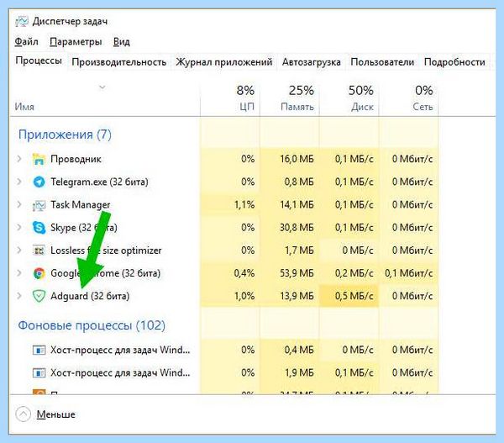This screenshot has width=504, height=443.
Task: Click Telegram's 0,8 МБ memory value
Action: pos(299,182)
